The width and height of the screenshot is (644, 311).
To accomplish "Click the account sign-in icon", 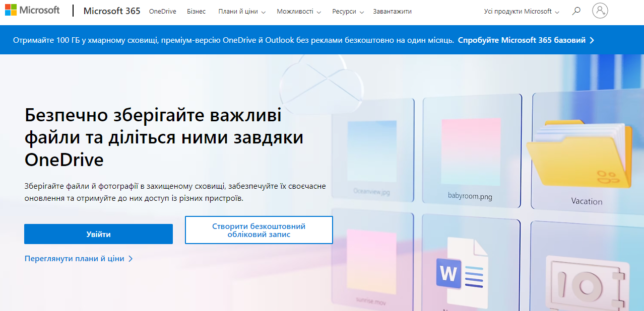I will [x=600, y=11].
